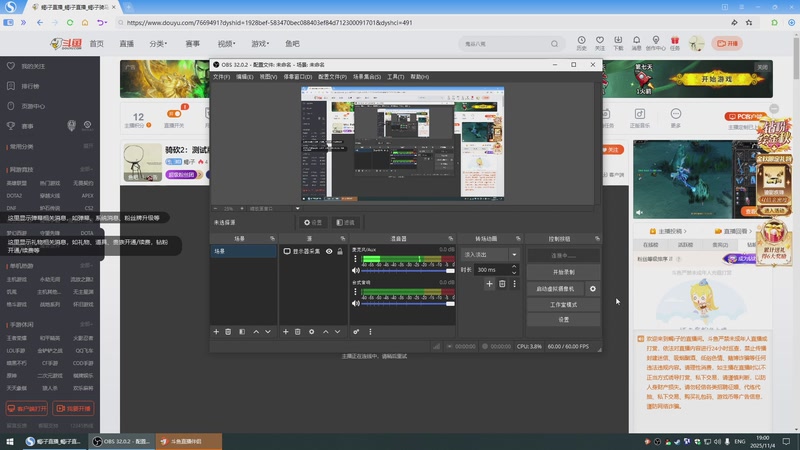Click the transition duration 300 ms field

[492, 269]
